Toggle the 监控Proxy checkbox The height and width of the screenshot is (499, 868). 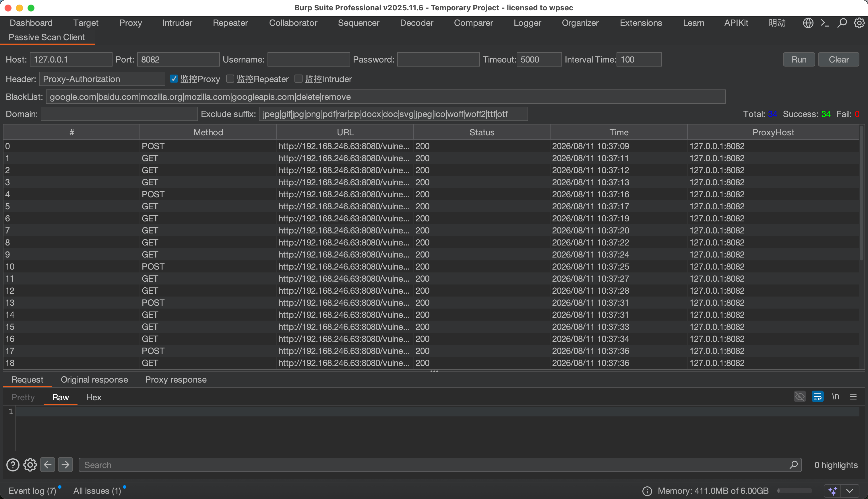[x=174, y=79]
